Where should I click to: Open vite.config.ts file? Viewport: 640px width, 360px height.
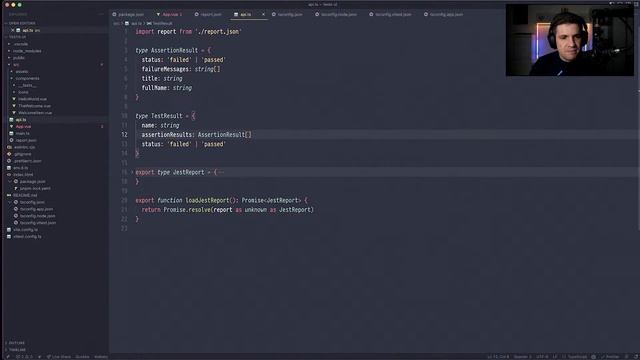click(25, 230)
